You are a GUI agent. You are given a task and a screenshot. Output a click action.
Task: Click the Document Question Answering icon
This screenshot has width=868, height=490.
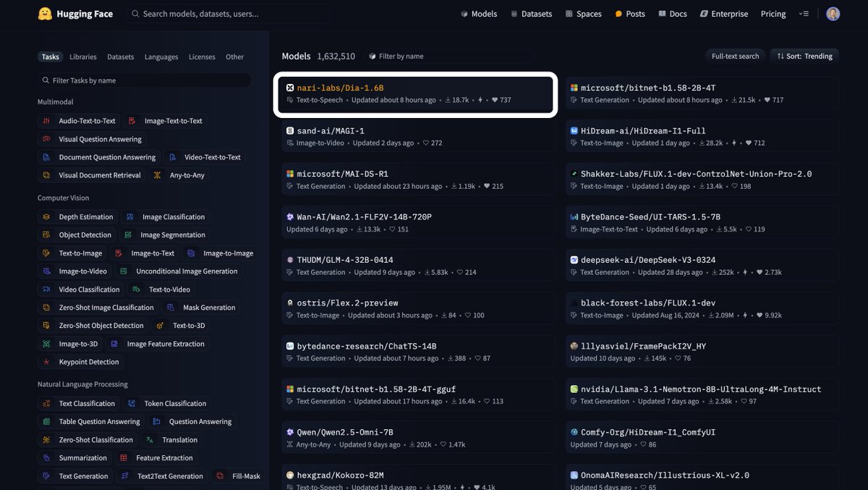46,157
